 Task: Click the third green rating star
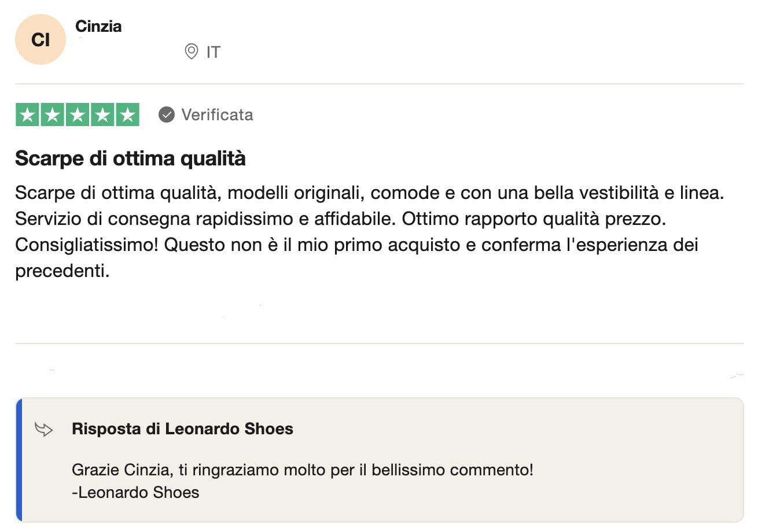pos(77,114)
